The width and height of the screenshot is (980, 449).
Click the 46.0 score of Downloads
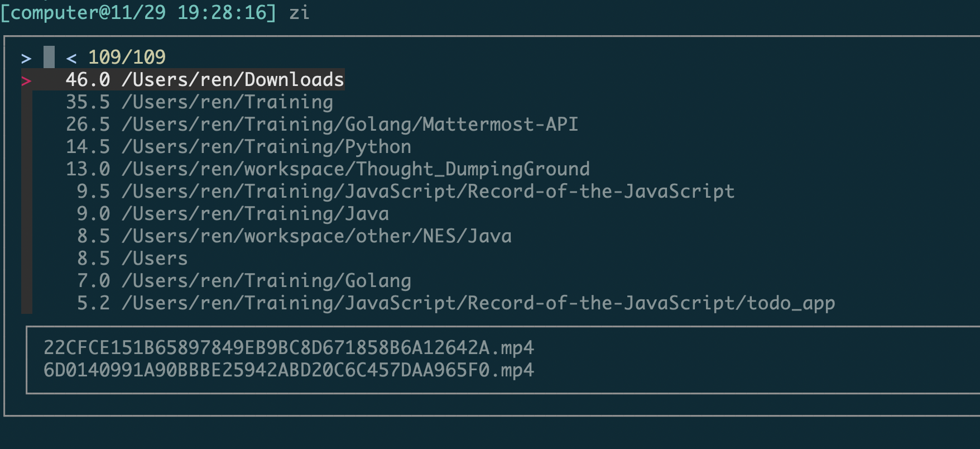click(88, 80)
